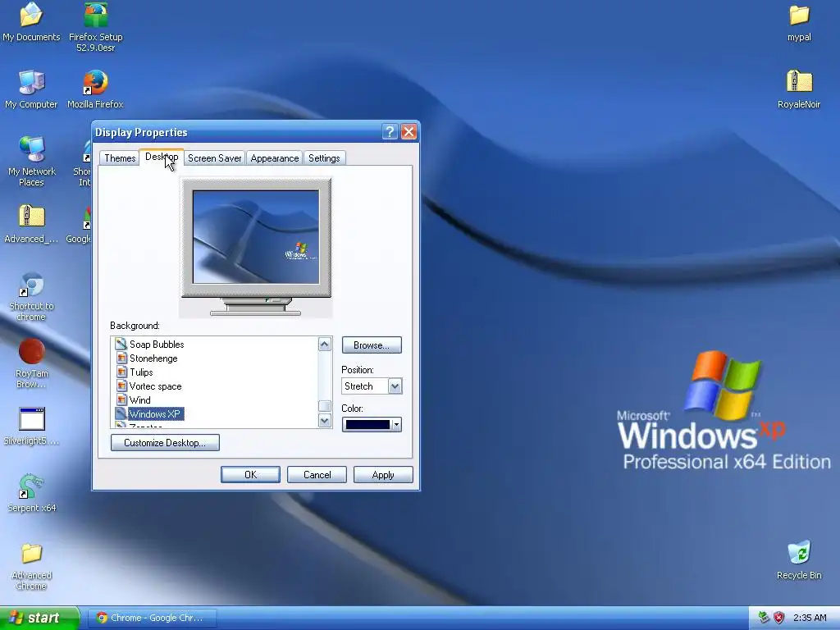Click Customize Desktop... button
This screenshot has width=840, height=630.
point(165,442)
